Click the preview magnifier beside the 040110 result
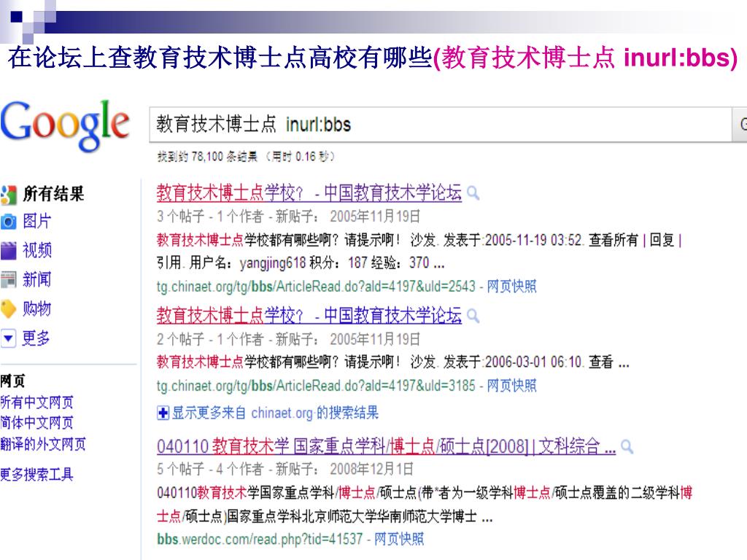This screenshot has height=560, width=747. click(627, 447)
